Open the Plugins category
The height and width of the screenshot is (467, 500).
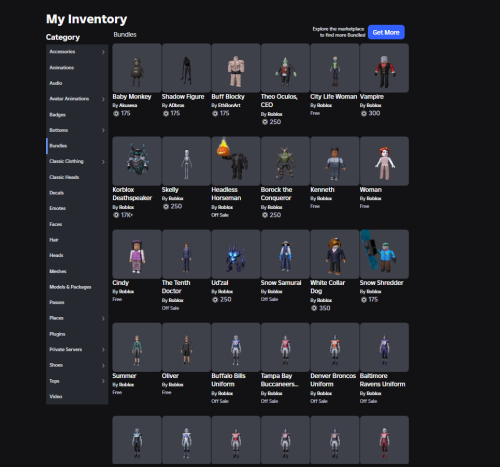77,334
